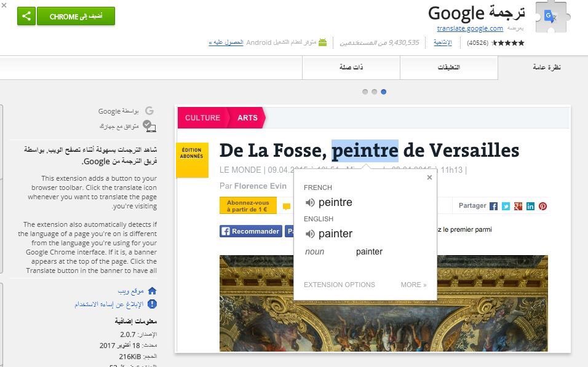Click Abonnez-vous à partir de 1 € button
Viewport: 588px width, 367px height.
248,206
